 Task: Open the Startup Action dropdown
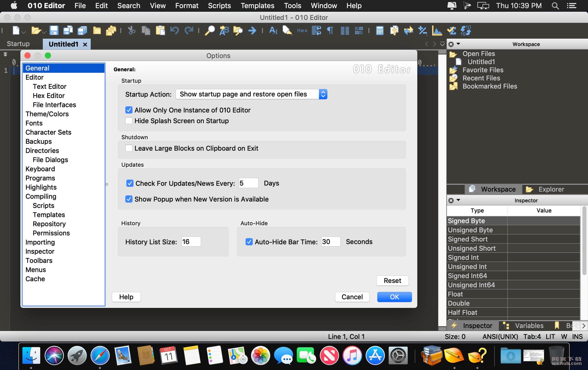[x=251, y=94]
